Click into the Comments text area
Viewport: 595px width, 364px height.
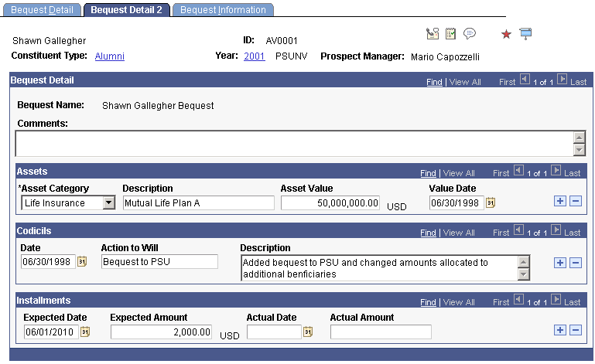(295, 144)
